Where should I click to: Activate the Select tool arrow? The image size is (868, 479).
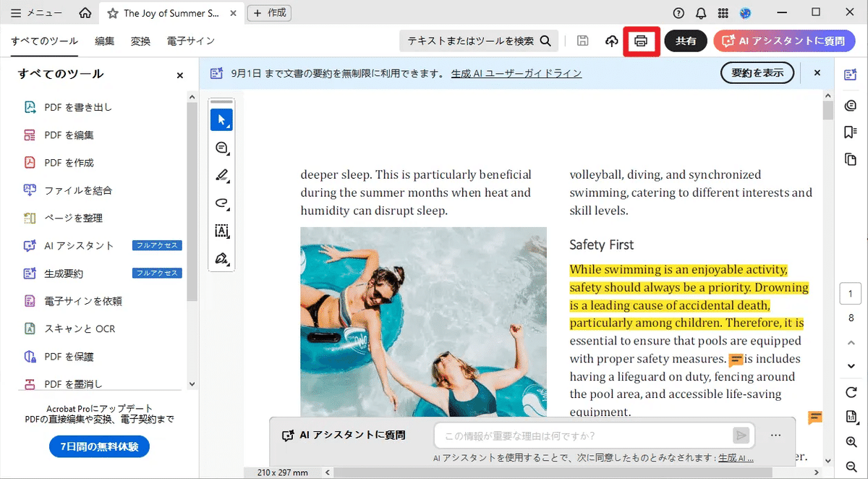point(221,119)
